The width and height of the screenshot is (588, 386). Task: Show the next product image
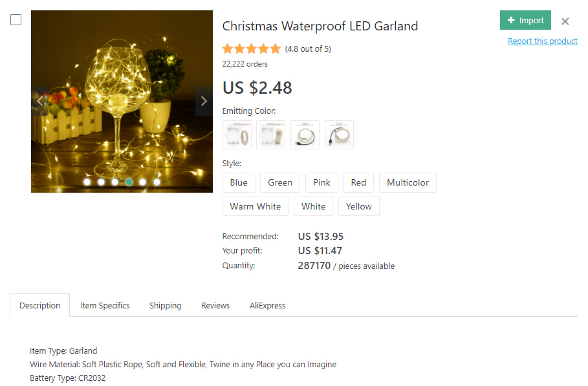(x=204, y=101)
